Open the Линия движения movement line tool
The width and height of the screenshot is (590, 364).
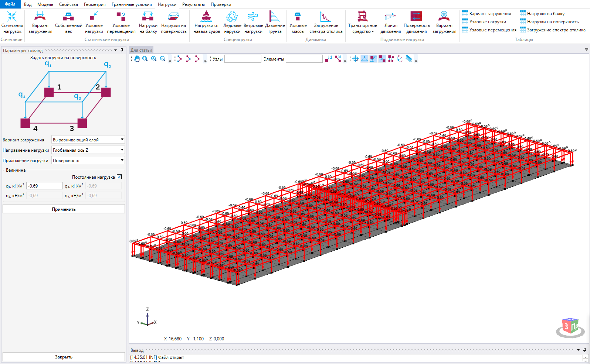pos(390,22)
